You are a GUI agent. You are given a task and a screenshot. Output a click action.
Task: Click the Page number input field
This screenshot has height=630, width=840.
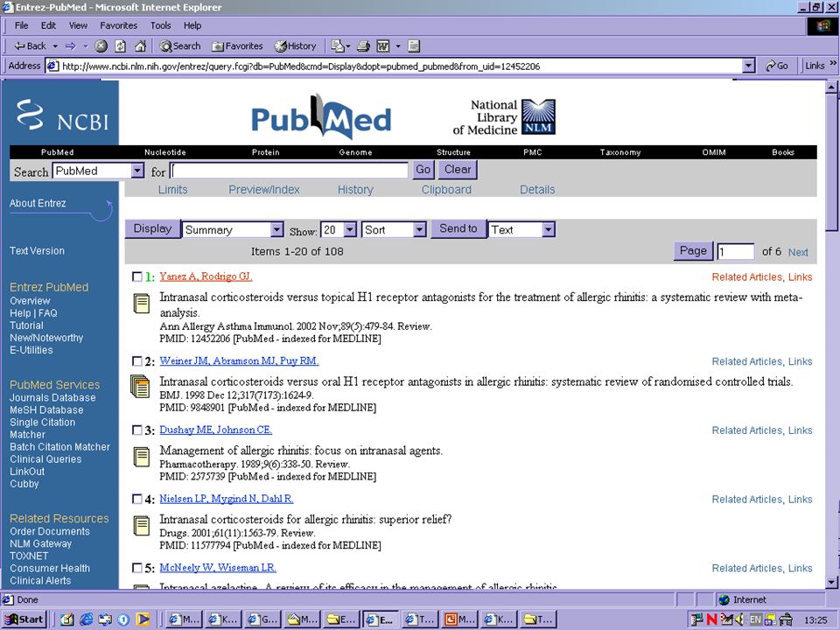pyautogui.click(x=736, y=252)
